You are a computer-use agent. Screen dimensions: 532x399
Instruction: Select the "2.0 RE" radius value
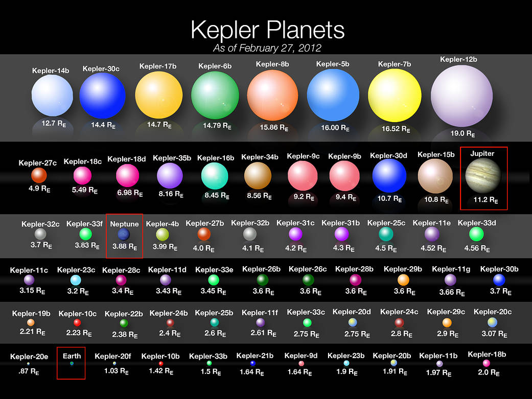point(489,372)
